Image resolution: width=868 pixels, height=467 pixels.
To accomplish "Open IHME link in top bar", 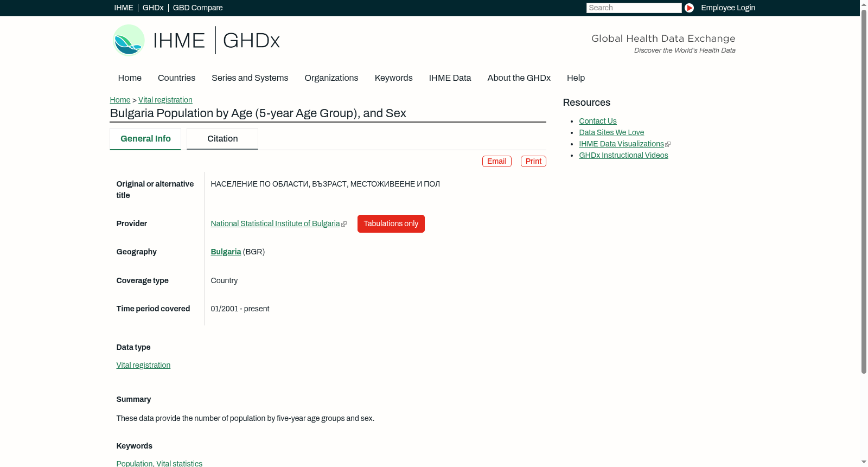I will [124, 8].
